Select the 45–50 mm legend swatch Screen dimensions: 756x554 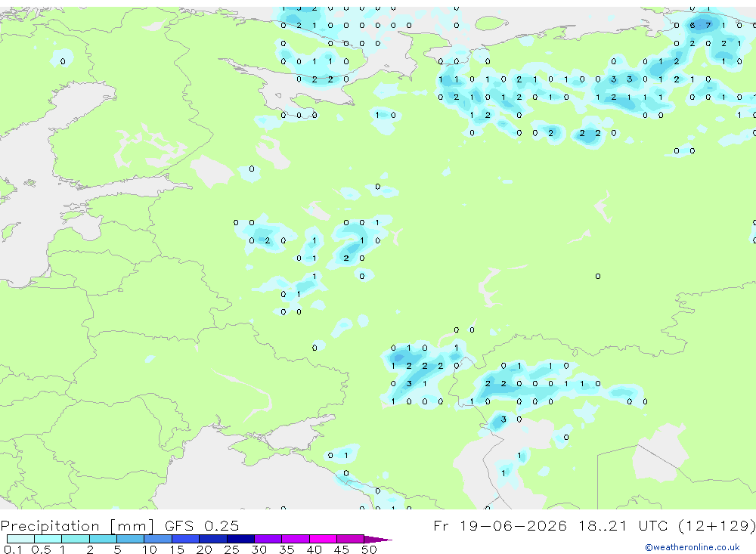351,539
